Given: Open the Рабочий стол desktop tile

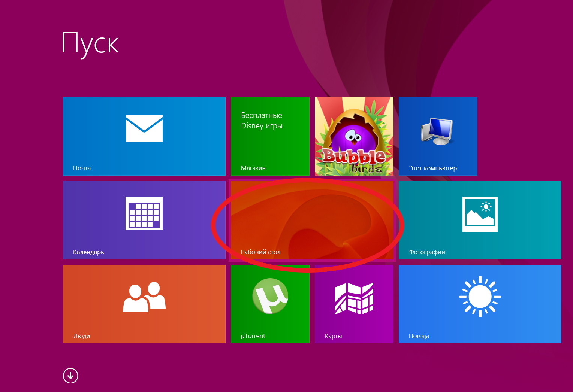Looking at the screenshot, I should pyautogui.click(x=312, y=220).
